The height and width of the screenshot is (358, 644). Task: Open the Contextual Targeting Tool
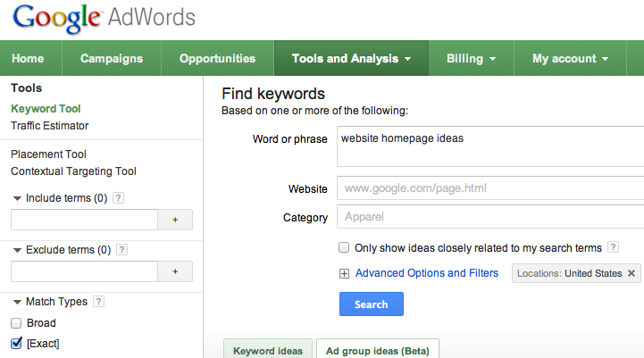click(x=73, y=171)
